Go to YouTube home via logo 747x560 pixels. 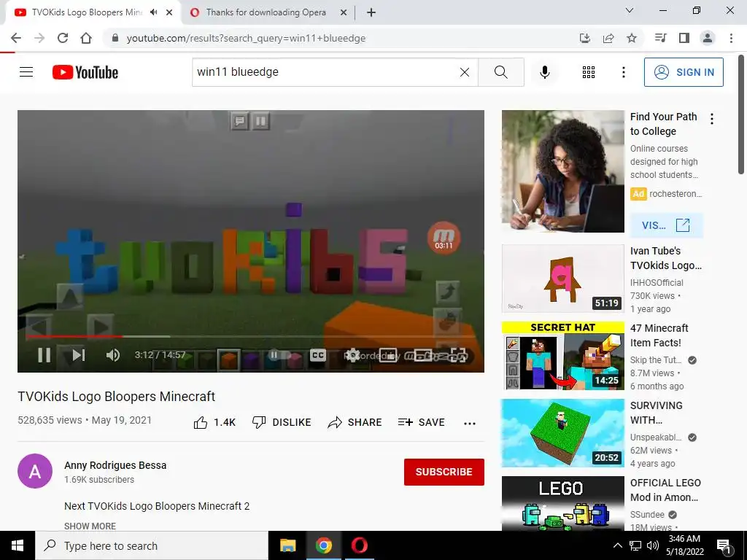(x=85, y=72)
